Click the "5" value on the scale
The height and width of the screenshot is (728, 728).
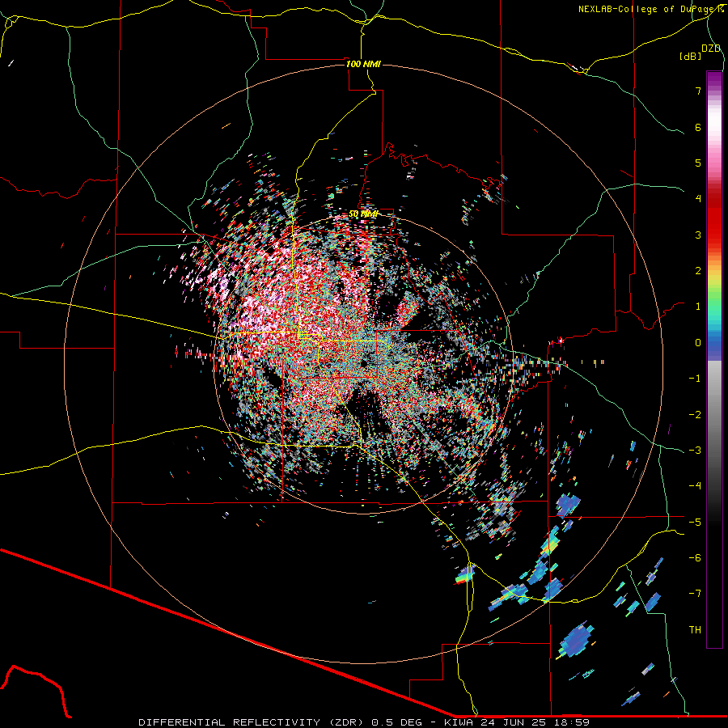[698, 163]
